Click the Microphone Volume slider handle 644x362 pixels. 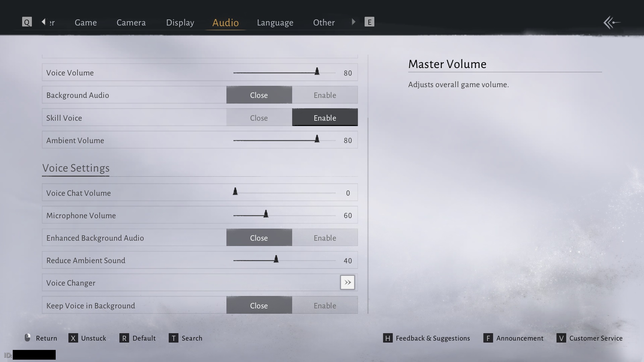click(x=266, y=214)
